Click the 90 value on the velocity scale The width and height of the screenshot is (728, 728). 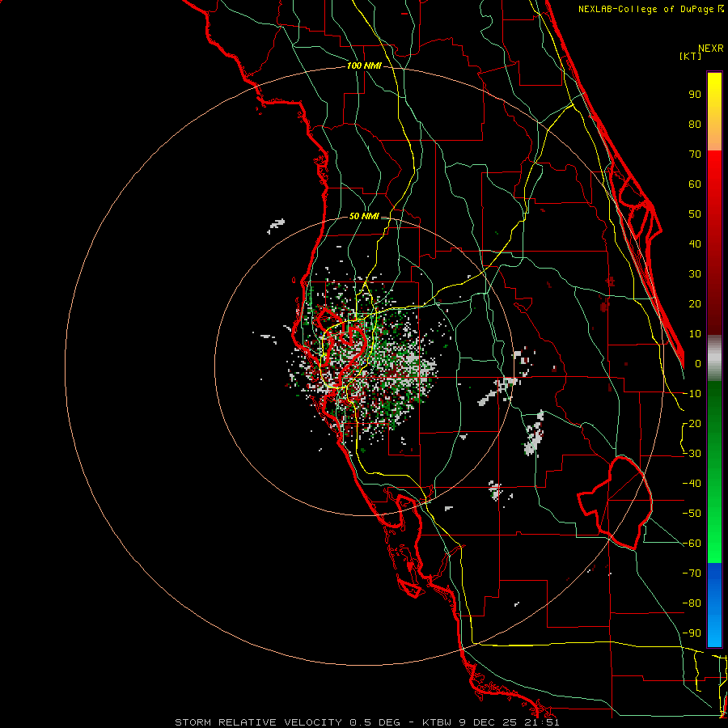tap(695, 95)
